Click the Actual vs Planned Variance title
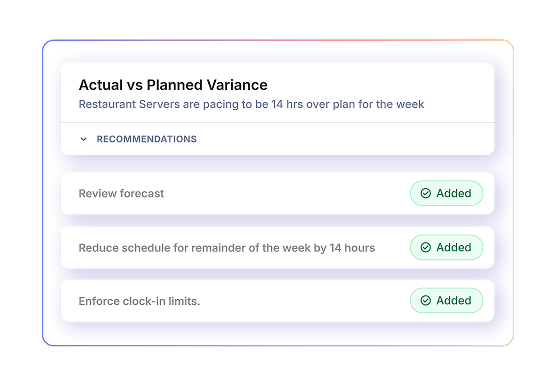This screenshot has height=386, width=556. pos(173,85)
